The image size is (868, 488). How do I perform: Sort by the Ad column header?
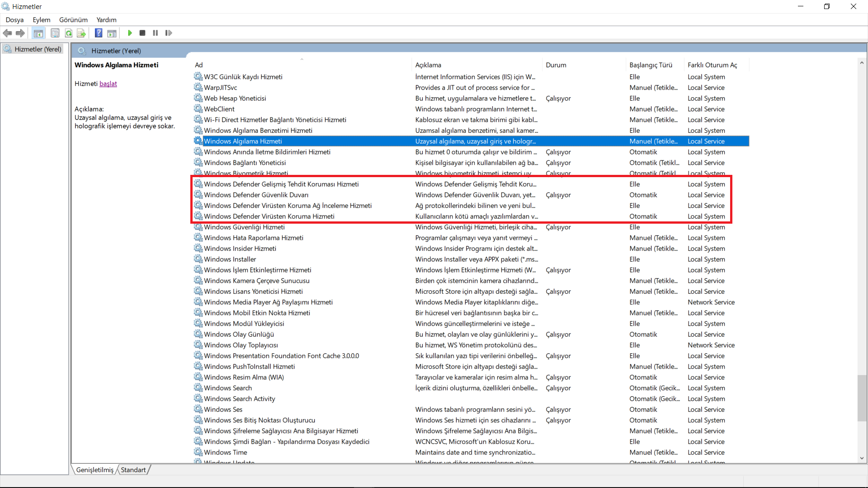[x=302, y=65]
